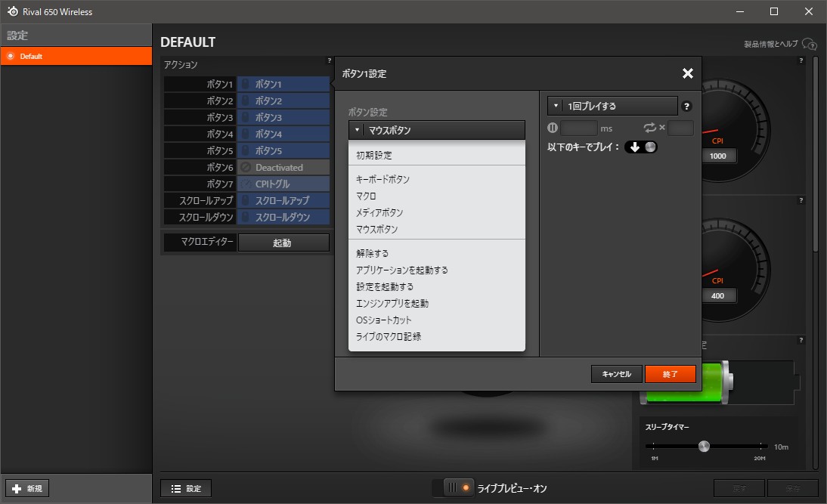Screen dimensions: 827x504
Task: Open the 製品情報とヘルプ help link
Action: (x=780, y=44)
